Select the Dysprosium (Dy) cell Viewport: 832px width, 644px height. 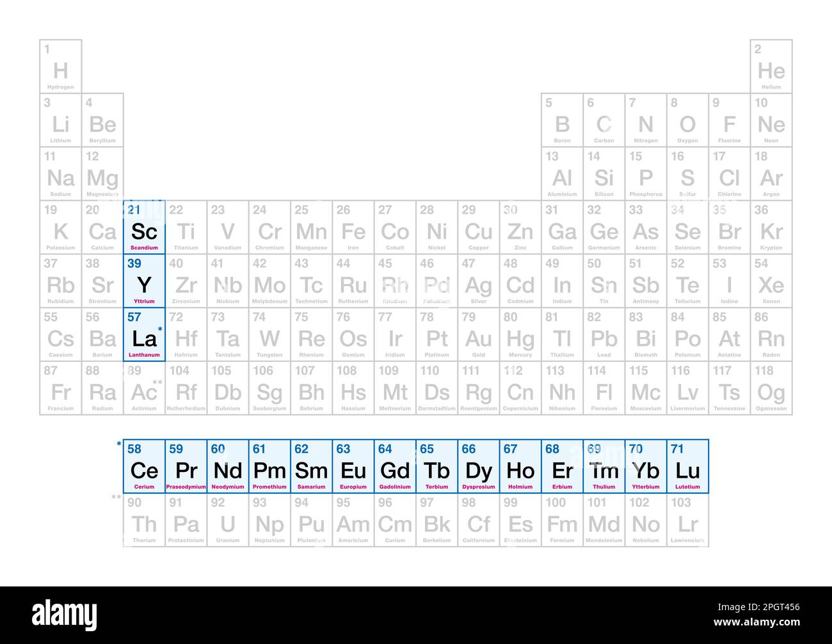pyautogui.click(x=479, y=466)
